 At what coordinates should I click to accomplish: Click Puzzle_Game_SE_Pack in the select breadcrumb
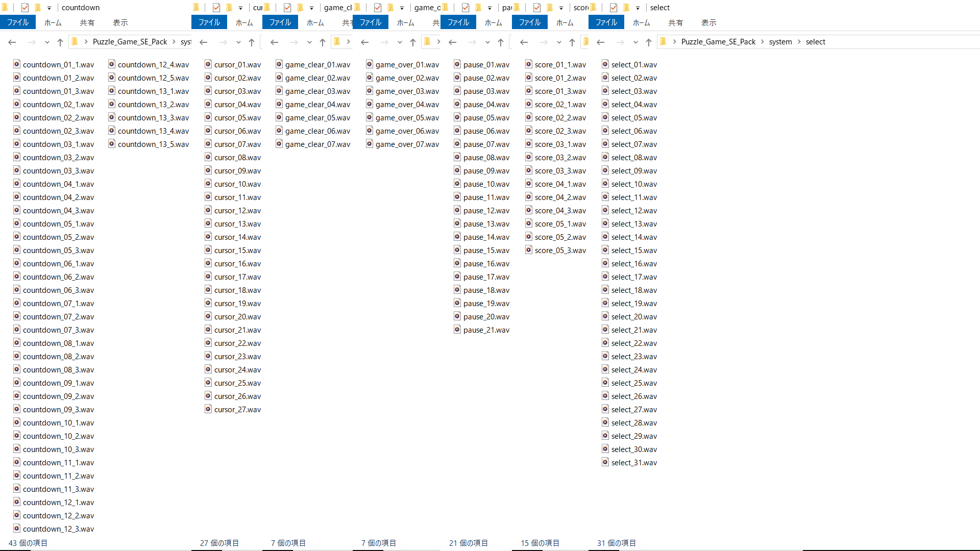coord(718,42)
